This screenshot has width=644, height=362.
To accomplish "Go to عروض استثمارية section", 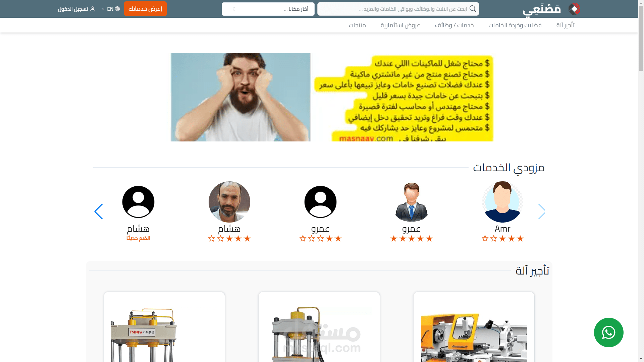I will pos(400,25).
